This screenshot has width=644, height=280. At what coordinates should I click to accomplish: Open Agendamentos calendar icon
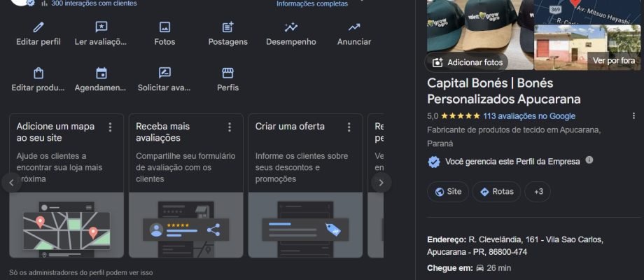[101, 73]
